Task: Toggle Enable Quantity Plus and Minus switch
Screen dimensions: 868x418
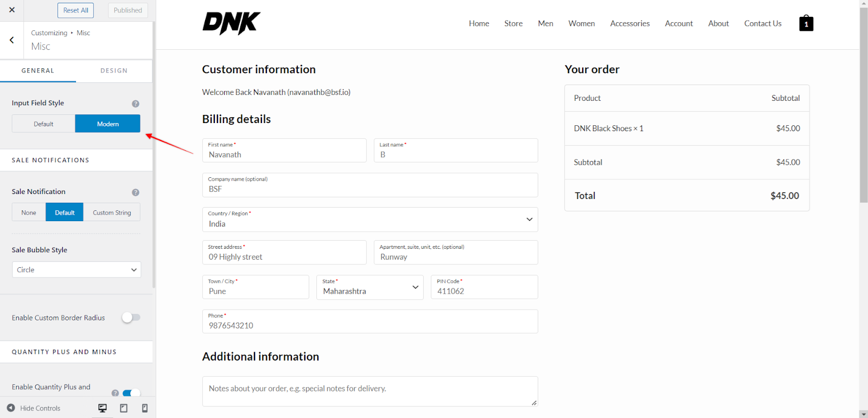Action: click(x=131, y=393)
